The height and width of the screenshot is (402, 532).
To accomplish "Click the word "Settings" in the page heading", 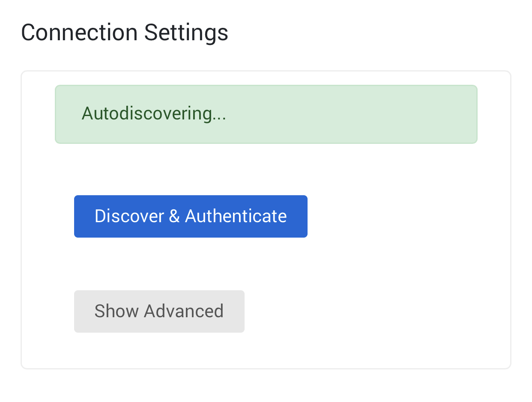I will click(186, 33).
